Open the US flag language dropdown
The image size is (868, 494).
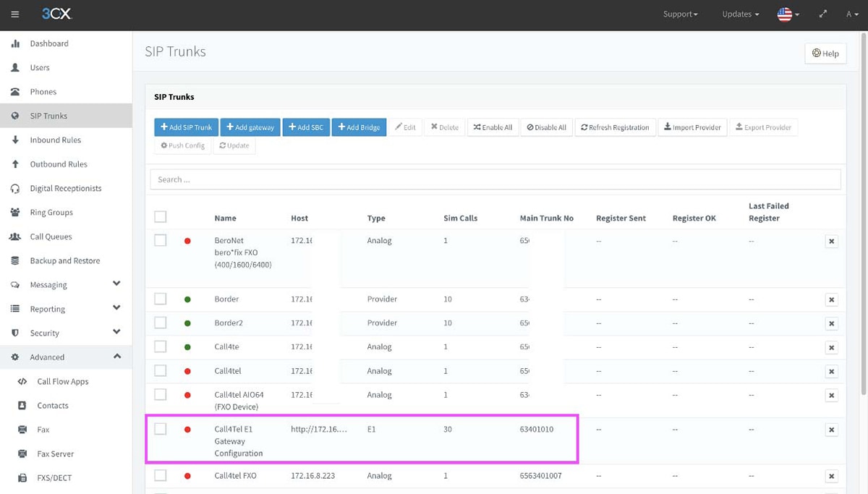click(788, 14)
